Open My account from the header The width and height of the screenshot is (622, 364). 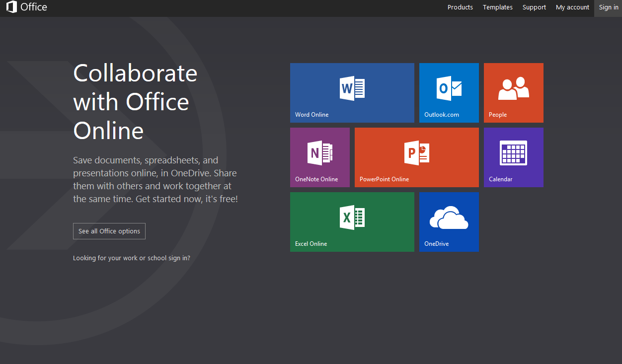(572, 7)
